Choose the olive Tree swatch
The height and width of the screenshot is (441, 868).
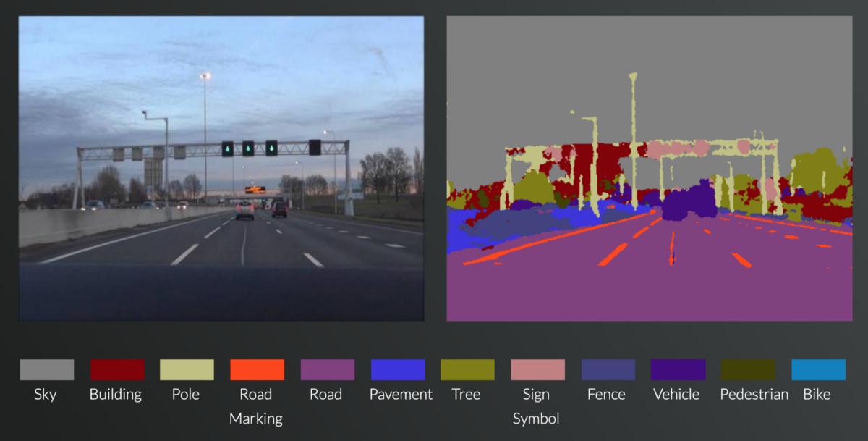pyautogui.click(x=467, y=370)
